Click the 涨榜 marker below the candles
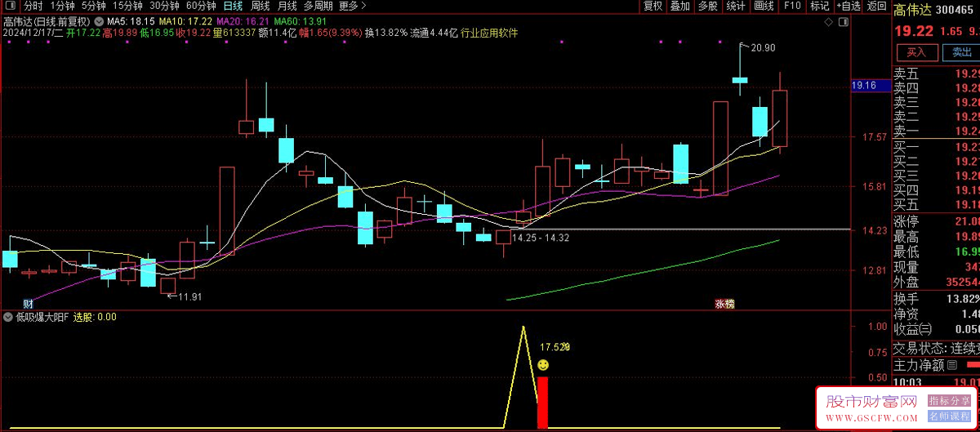 tap(724, 304)
